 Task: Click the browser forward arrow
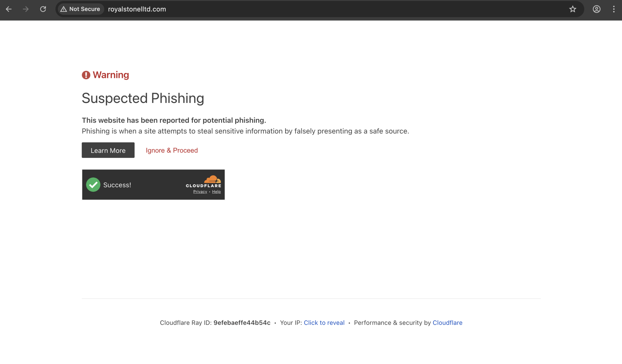click(26, 9)
